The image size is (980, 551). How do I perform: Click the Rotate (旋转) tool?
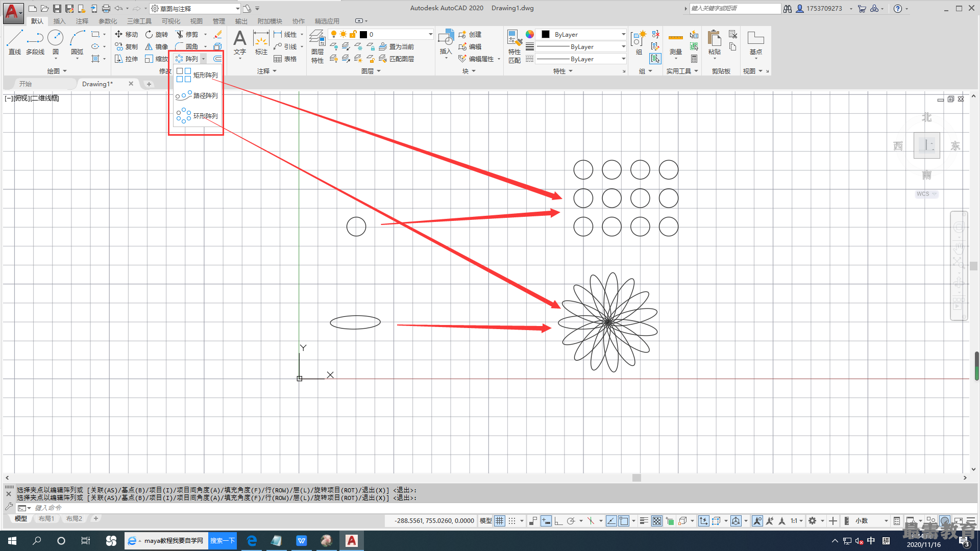tap(156, 34)
